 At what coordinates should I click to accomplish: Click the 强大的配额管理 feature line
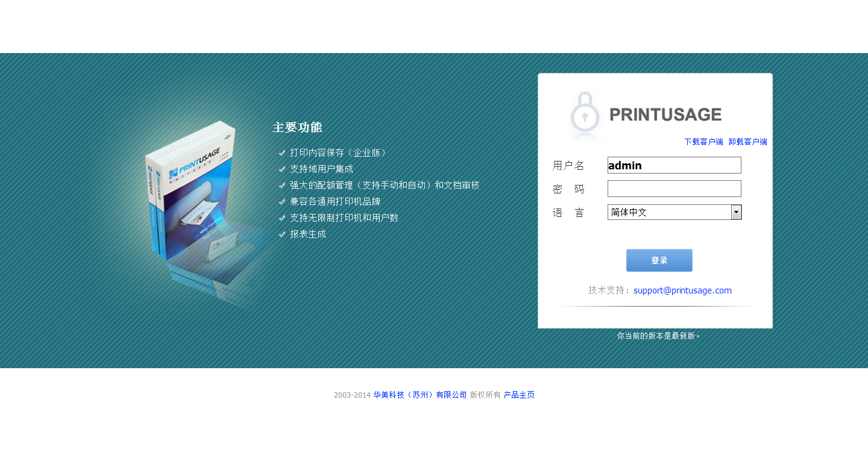tap(385, 186)
